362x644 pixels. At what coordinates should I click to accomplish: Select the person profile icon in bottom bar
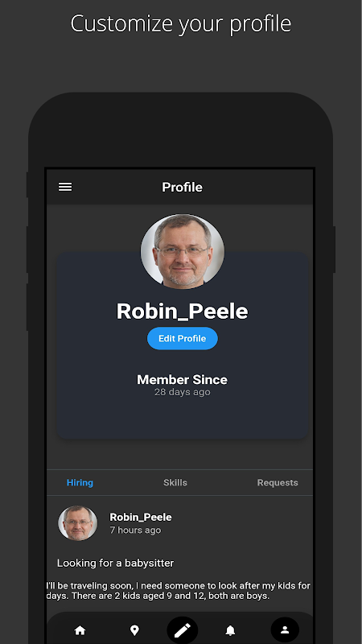(x=285, y=630)
